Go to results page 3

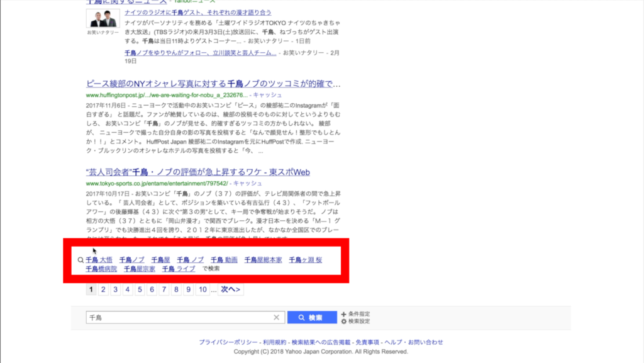coord(116,289)
